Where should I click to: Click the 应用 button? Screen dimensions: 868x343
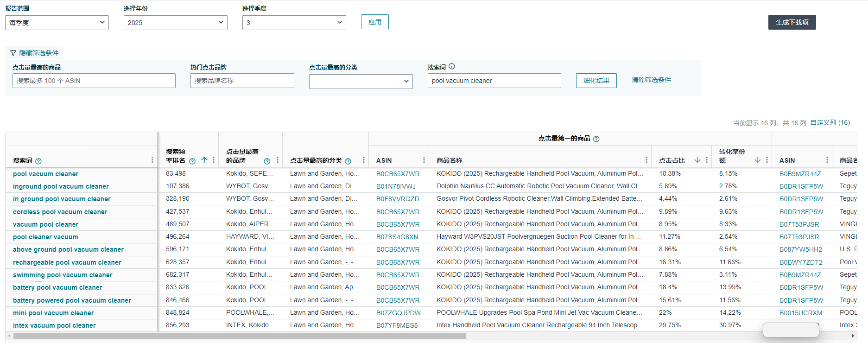click(x=374, y=22)
